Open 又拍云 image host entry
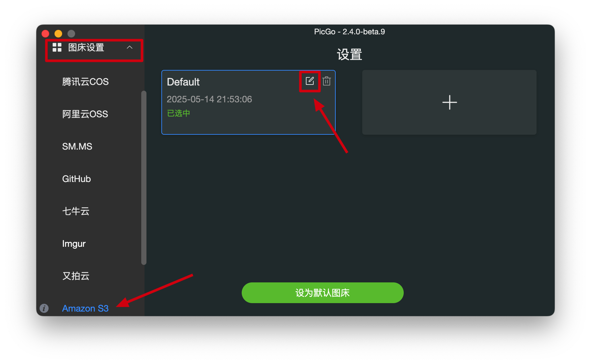Screen dimensions: 591x364 tap(76, 276)
